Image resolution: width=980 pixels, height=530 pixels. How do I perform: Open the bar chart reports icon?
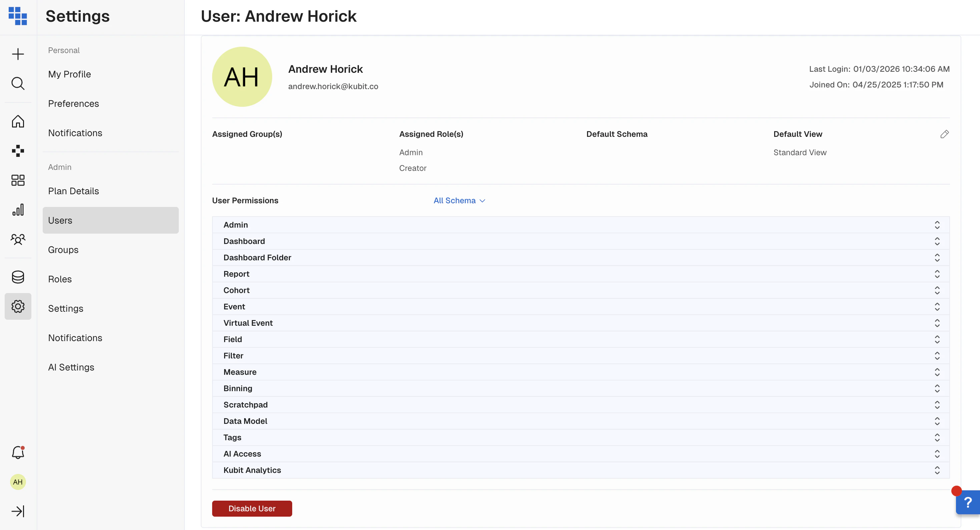pos(18,209)
